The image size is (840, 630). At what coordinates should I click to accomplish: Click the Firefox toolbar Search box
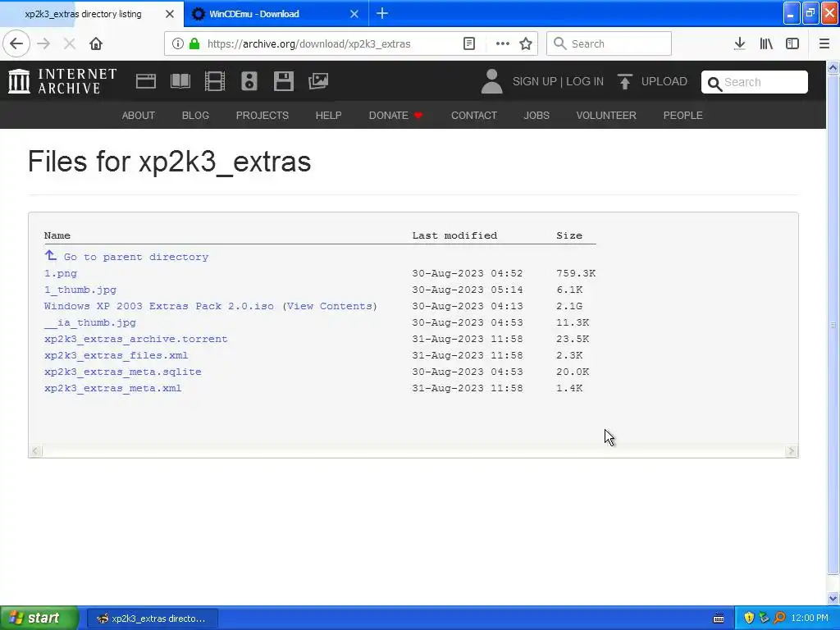point(609,43)
